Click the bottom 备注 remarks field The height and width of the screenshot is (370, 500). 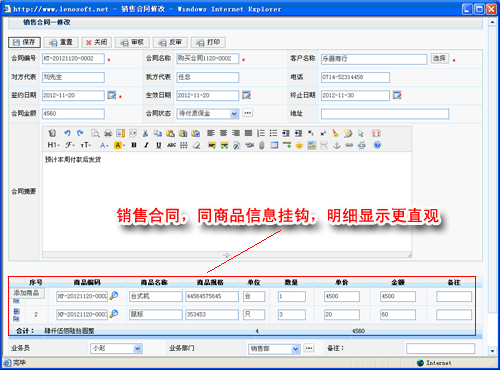pyautogui.click(x=441, y=349)
